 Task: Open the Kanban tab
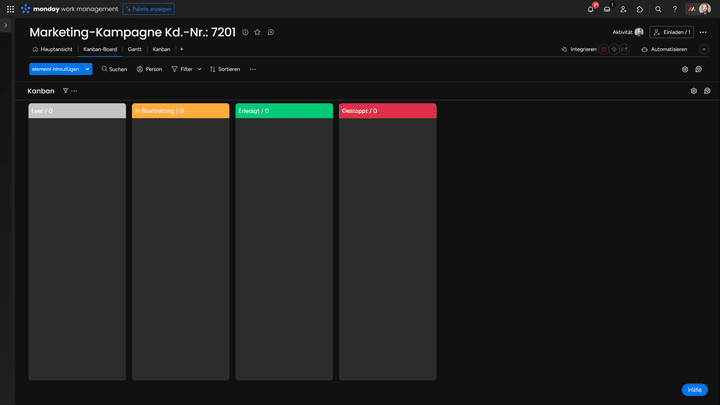[x=161, y=49]
